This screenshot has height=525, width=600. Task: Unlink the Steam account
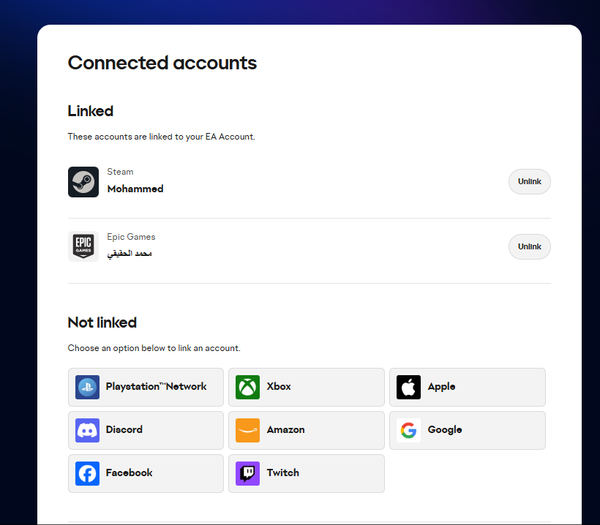point(530,182)
